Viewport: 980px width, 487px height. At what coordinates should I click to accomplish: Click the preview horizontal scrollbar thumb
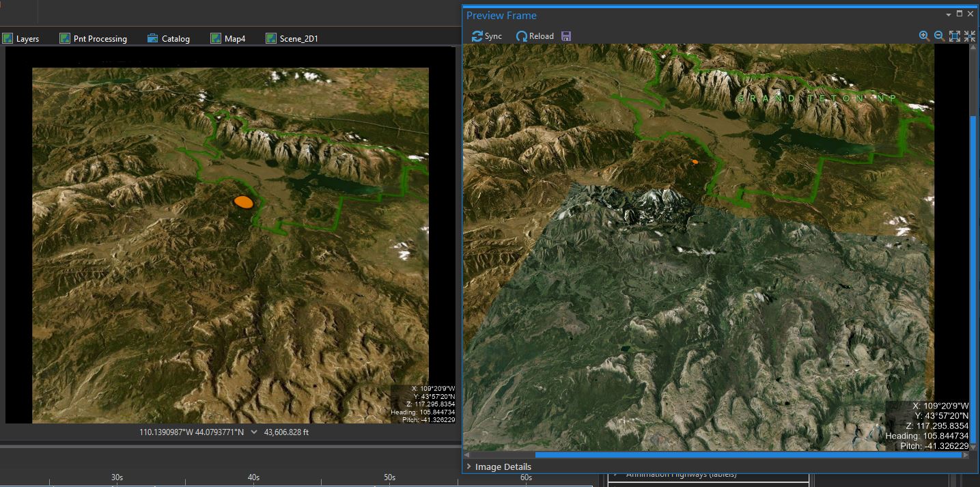[x=748, y=455]
